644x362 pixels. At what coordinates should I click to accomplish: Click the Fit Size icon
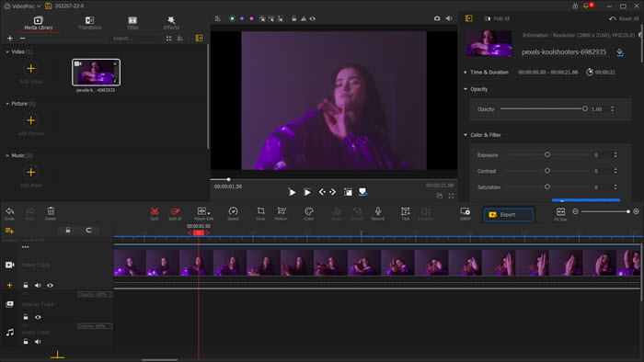pyautogui.click(x=560, y=213)
